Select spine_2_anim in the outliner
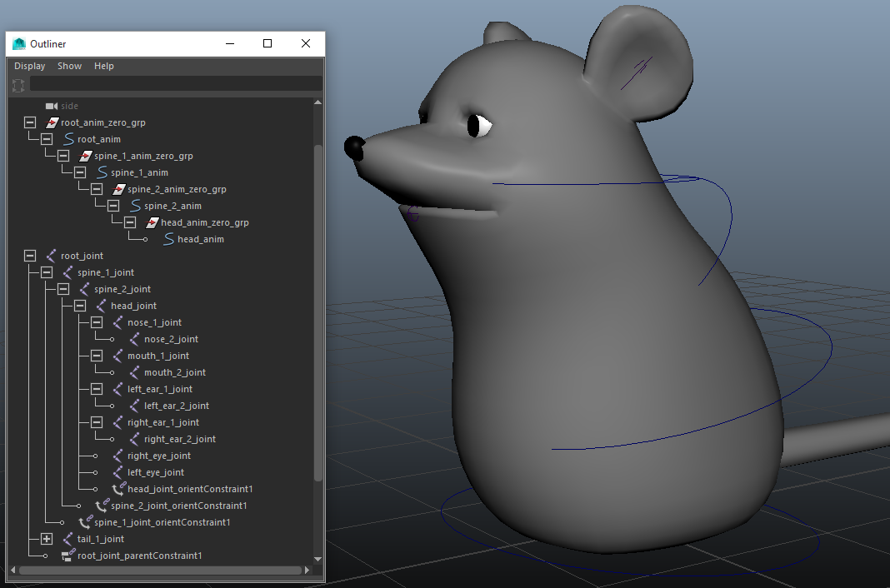Screen dimensions: 890x588 click(172, 206)
